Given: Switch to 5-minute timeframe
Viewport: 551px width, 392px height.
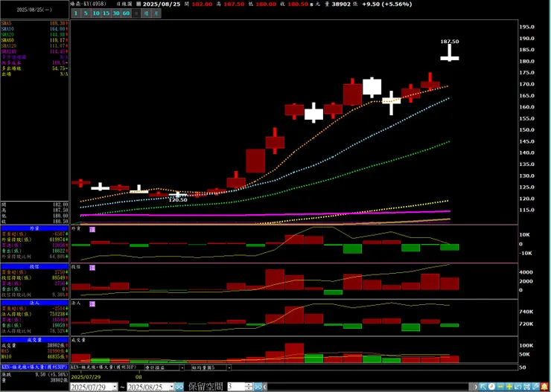Looking at the screenshot, I should (86, 13).
